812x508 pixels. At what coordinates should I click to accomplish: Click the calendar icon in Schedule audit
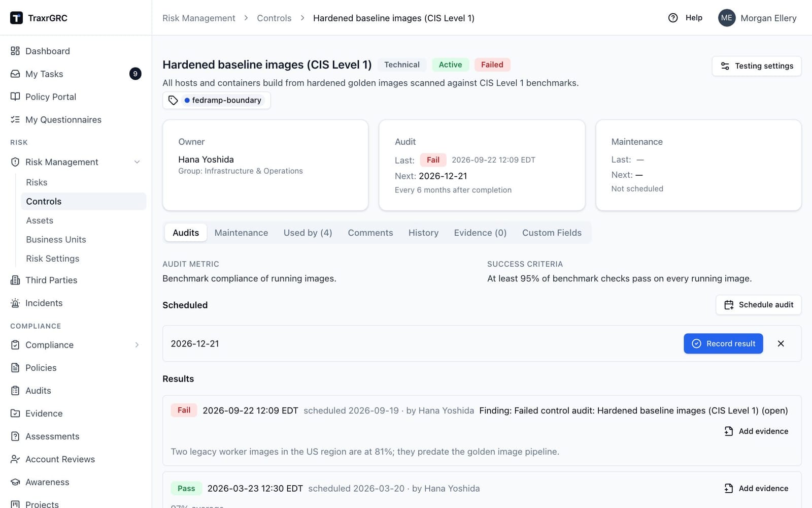pyautogui.click(x=729, y=305)
